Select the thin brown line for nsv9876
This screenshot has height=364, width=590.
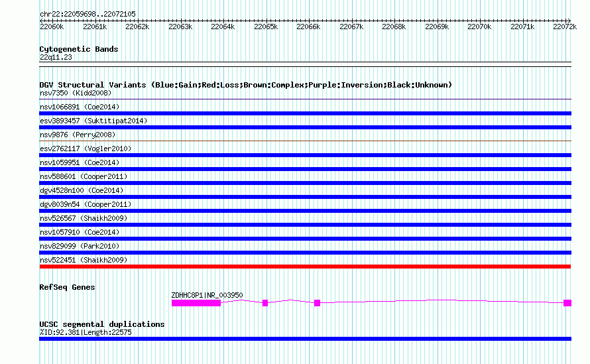pos(305,141)
